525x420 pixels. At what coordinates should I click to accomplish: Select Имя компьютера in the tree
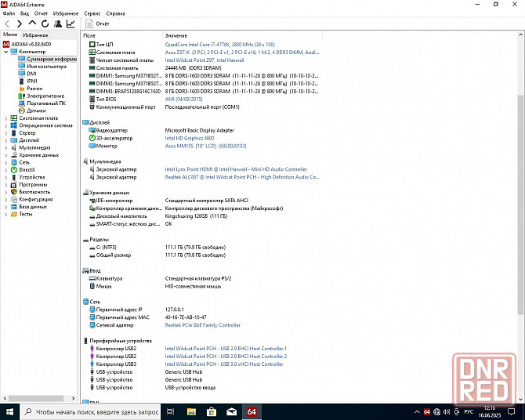[46, 67]
